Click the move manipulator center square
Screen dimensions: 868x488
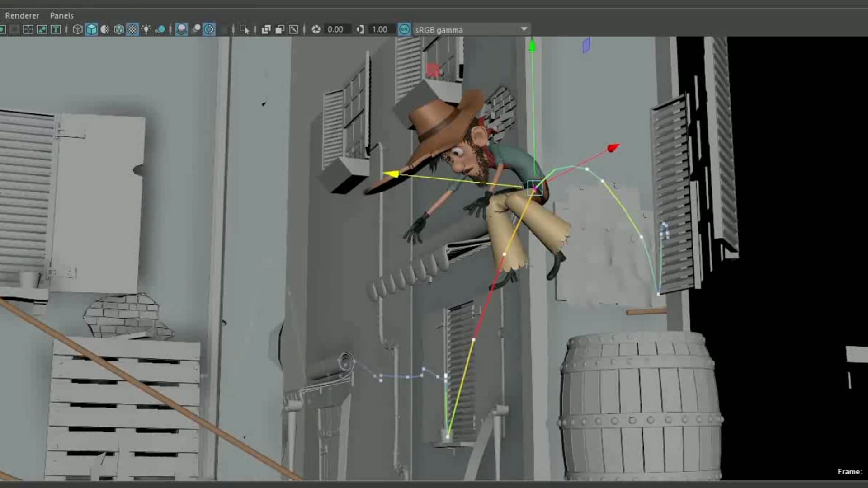click(535, 188)
